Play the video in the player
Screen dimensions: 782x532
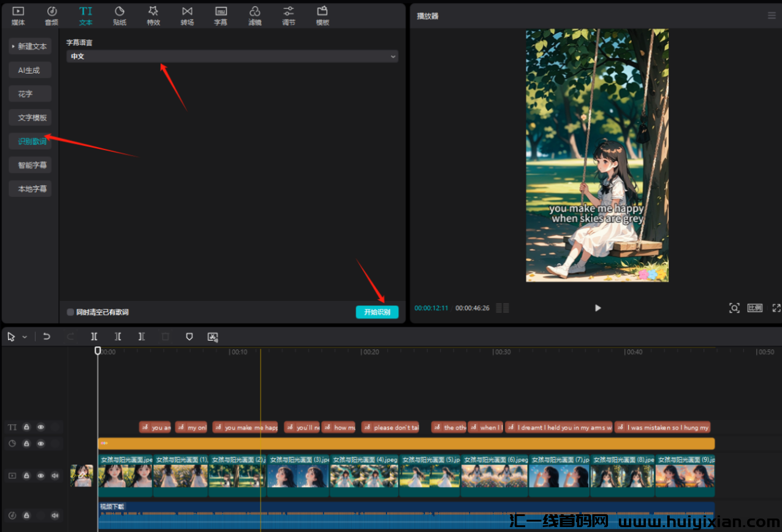point(598,308)
